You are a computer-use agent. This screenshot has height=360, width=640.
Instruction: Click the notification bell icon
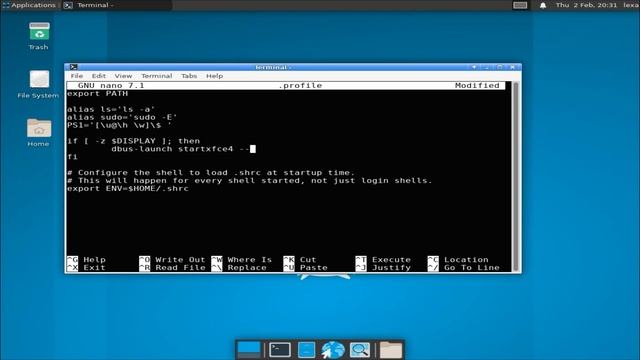(543, 5)
